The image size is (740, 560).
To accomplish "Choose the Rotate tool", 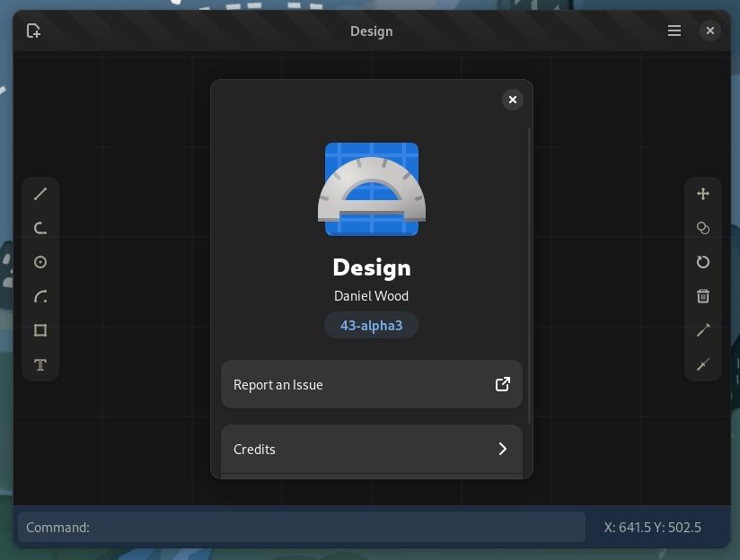I will (703, 262).
